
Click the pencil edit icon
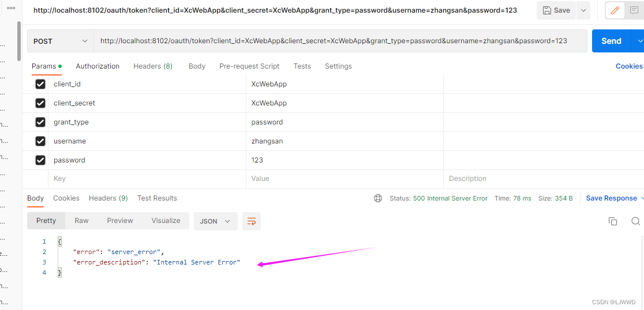(x=615, y=11)
